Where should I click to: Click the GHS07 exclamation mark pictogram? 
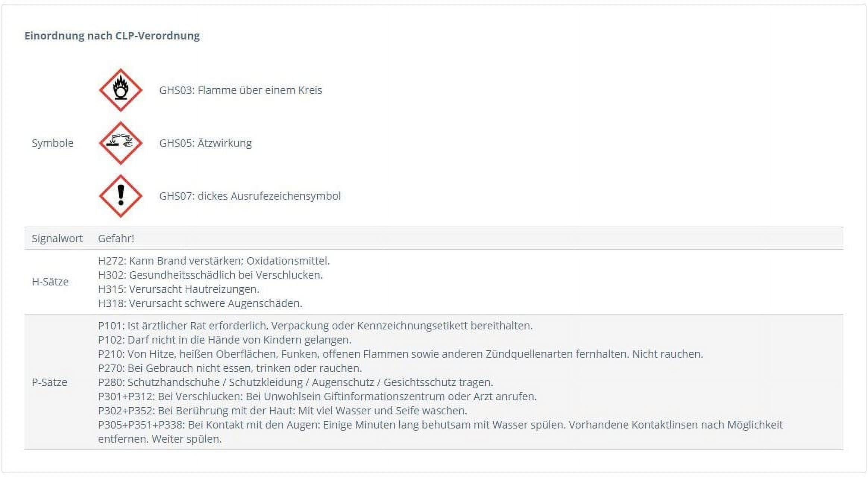[120, 196]
